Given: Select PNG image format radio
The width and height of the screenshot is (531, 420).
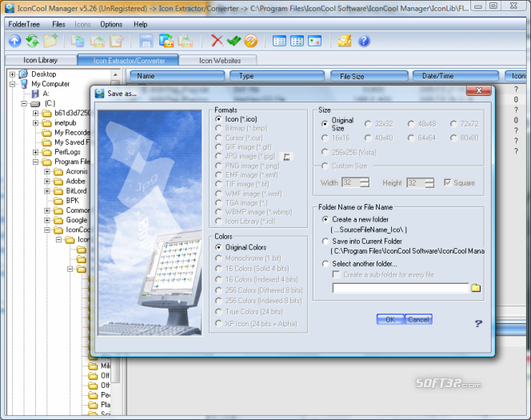Looking at the screenshot, I should [218, 166].
